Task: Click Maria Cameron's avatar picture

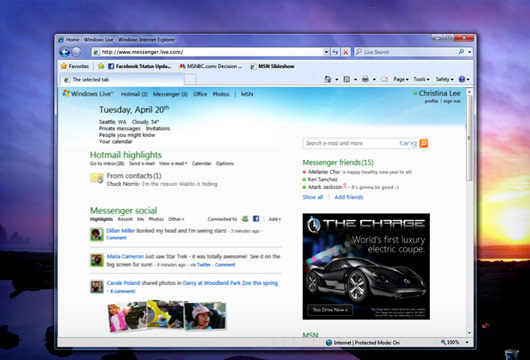Action: [97, 260]
